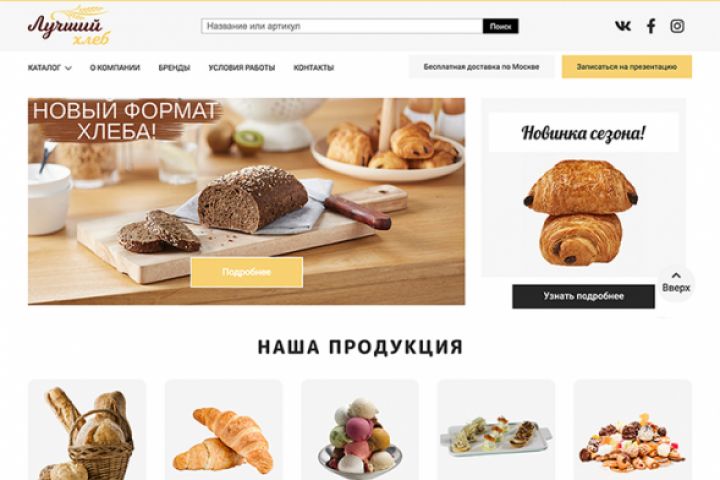The image size is (720, 480).
Task: Open the VK social media icon
Action: coord(623,26)
